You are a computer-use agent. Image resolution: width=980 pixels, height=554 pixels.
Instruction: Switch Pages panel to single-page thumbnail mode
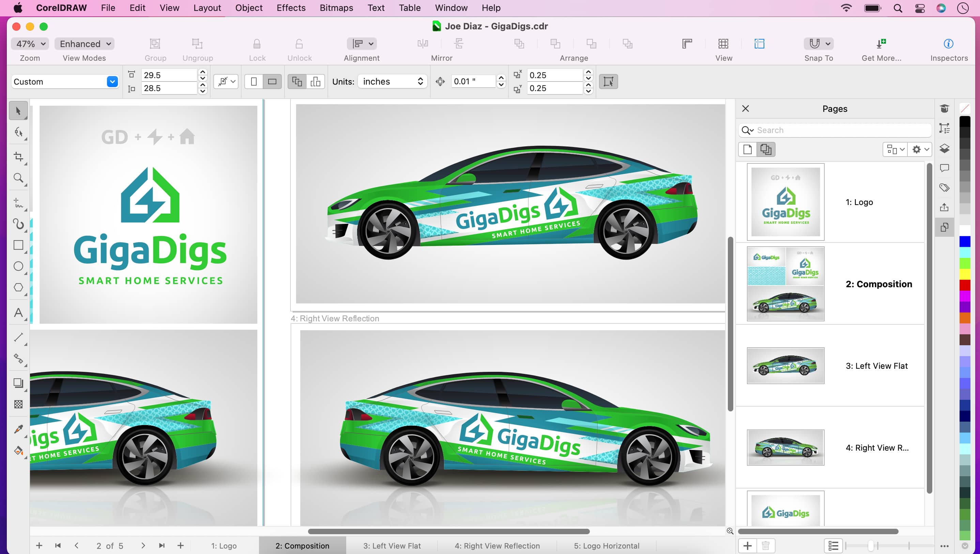[x=747, y=149]
